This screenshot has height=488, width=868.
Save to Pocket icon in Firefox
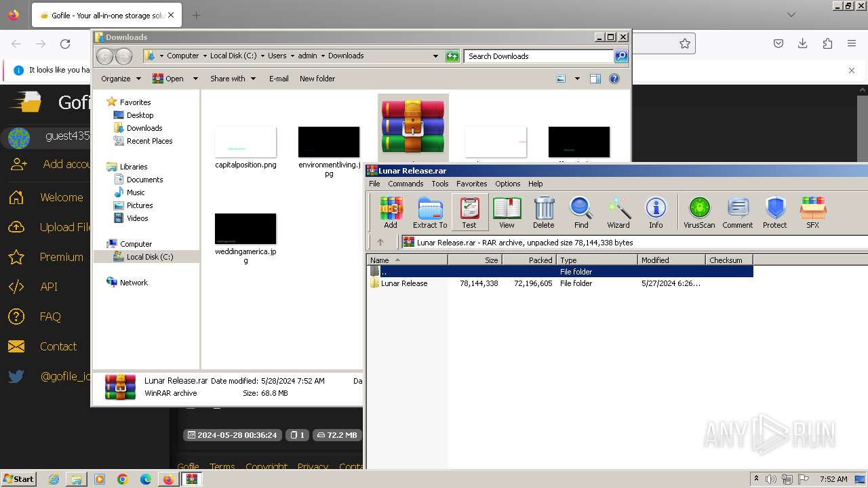click(x=778, y=43)
